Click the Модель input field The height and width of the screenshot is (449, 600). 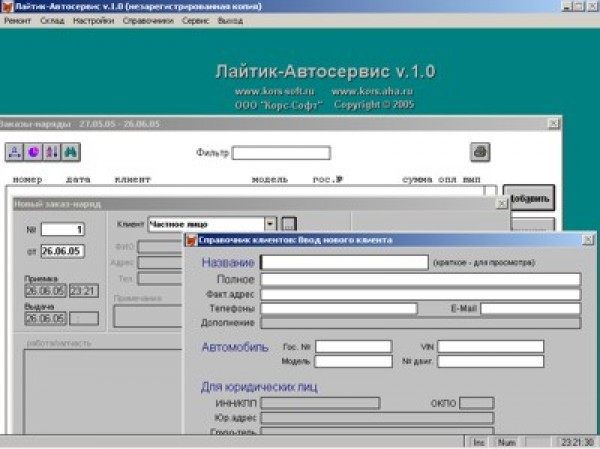353,361
